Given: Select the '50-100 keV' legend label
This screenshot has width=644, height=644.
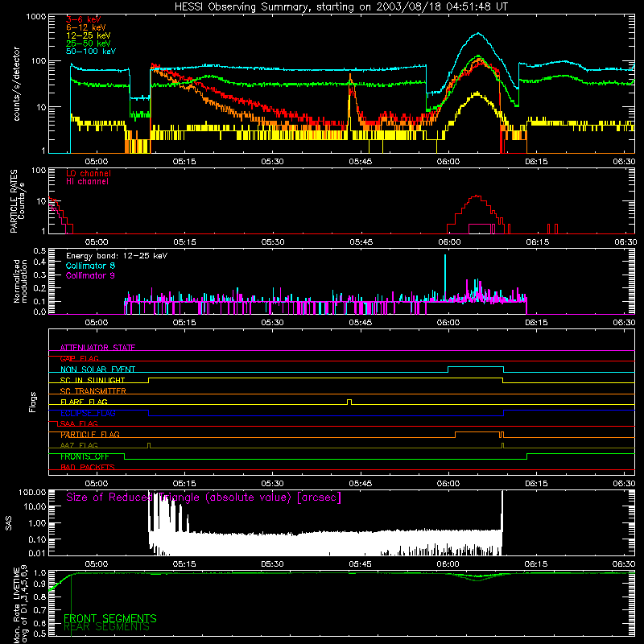Looking at the screenshot, I should [x=91, y=52].
